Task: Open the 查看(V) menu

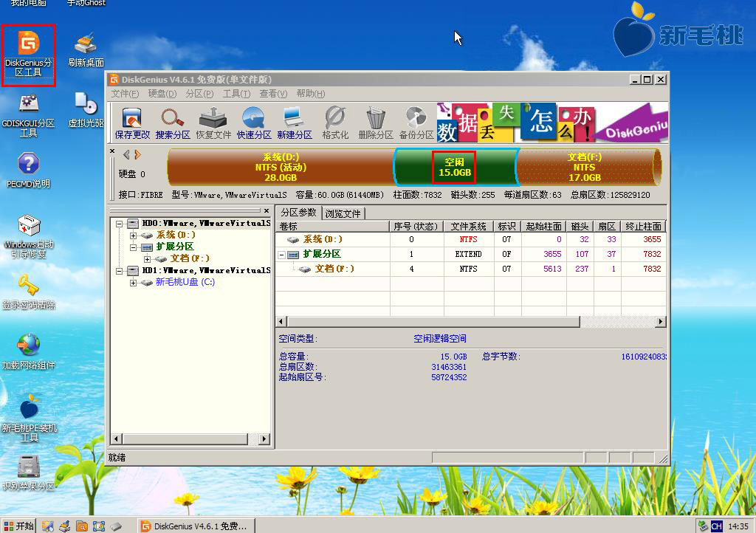Action: point(273,94)
